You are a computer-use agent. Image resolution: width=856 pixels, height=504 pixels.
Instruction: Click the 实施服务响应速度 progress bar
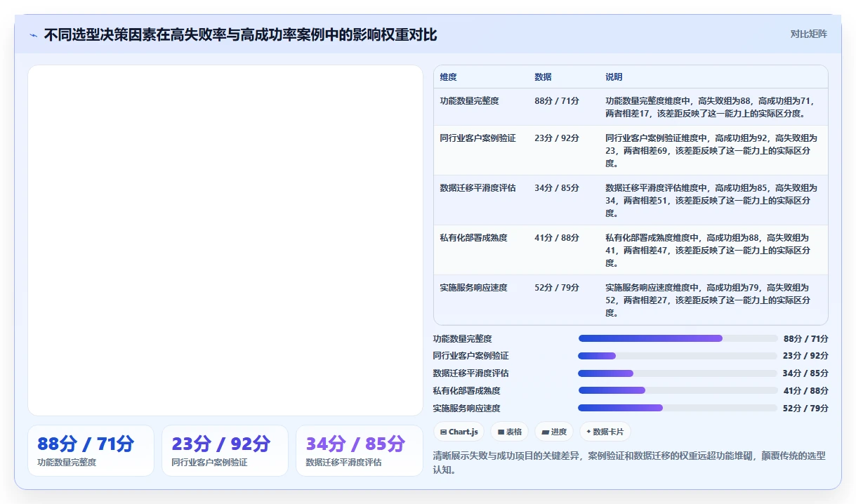click(678, 408)
